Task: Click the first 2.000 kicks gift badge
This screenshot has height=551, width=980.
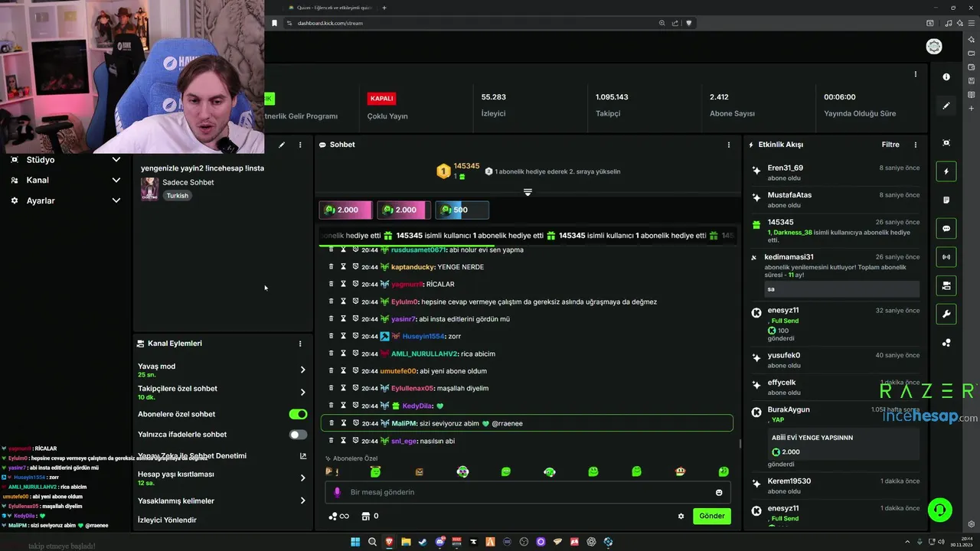Action: click(x=345, y=210)
